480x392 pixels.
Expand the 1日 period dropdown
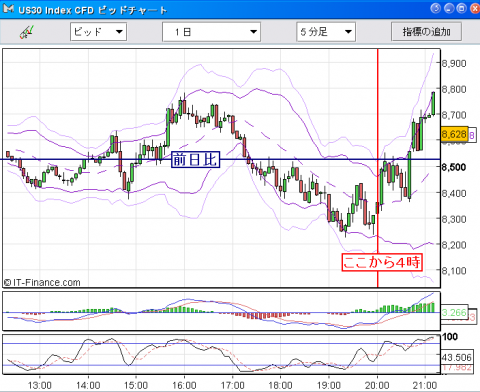coord(211,32)
